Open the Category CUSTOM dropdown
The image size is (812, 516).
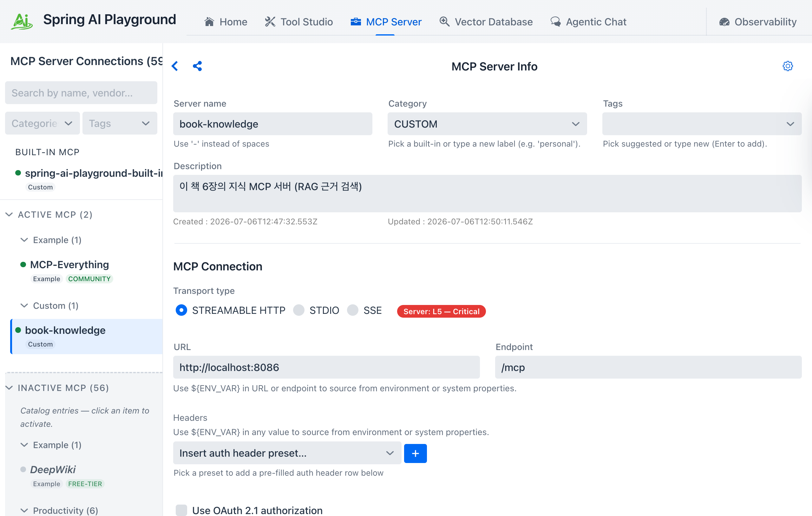click(x=487, y=124)
